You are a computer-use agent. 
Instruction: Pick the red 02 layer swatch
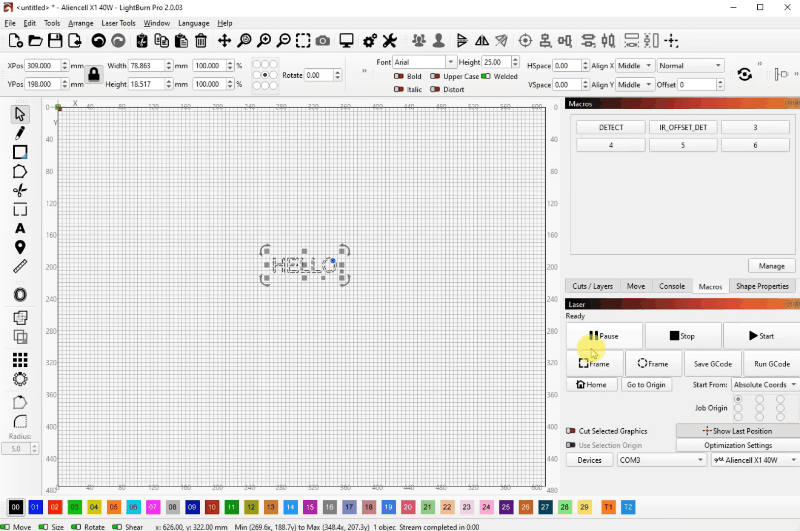(55, 508)
